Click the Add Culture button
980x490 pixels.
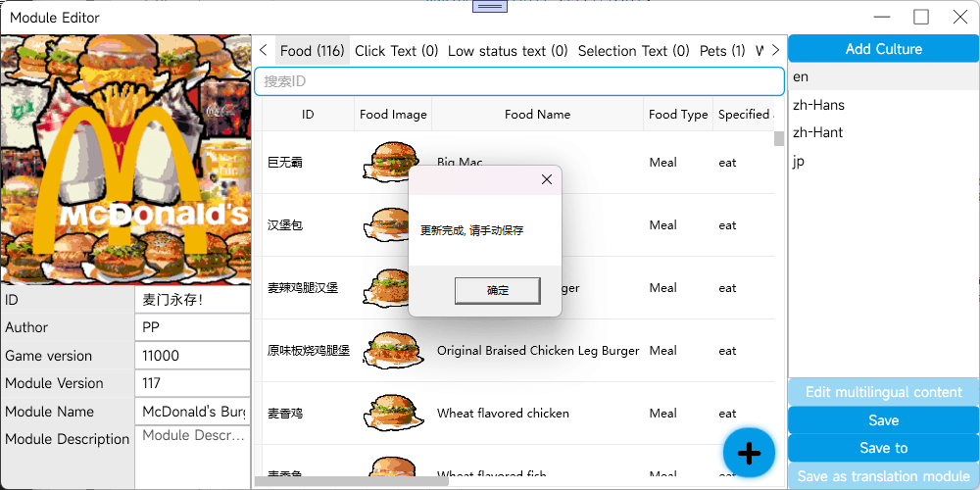[x=884, y=49]
